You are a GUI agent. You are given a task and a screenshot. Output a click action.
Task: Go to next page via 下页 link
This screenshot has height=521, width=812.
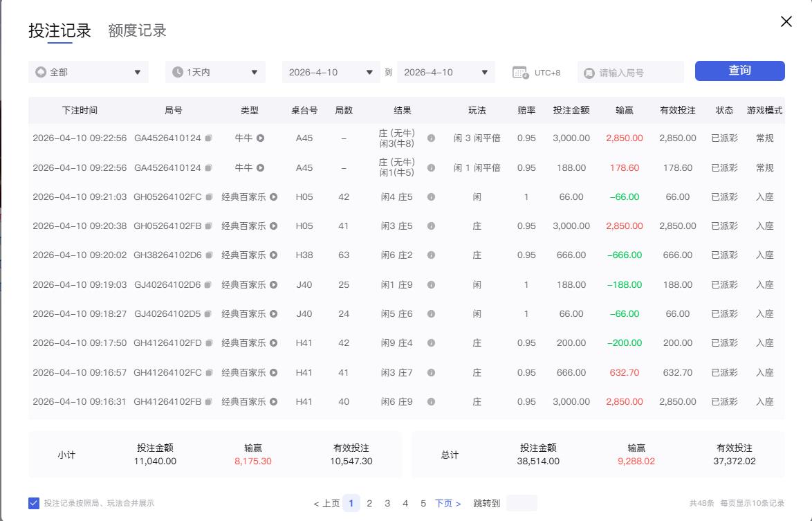coord(447,503)
